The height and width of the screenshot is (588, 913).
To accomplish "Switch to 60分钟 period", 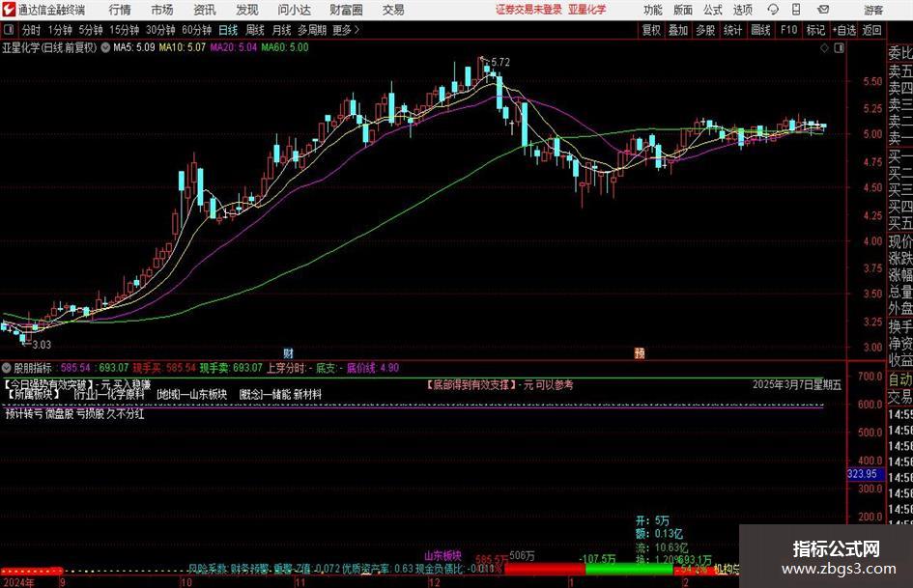I will 197,30.
